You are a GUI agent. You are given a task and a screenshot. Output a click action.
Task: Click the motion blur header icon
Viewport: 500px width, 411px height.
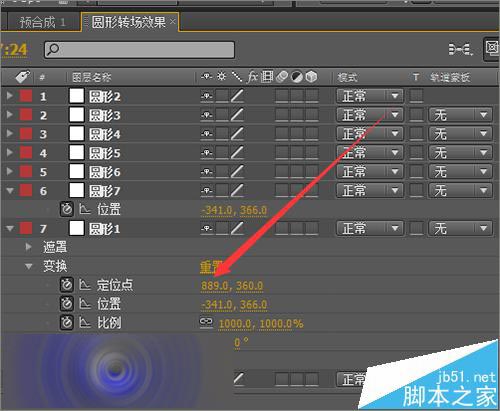click(282, 77)
